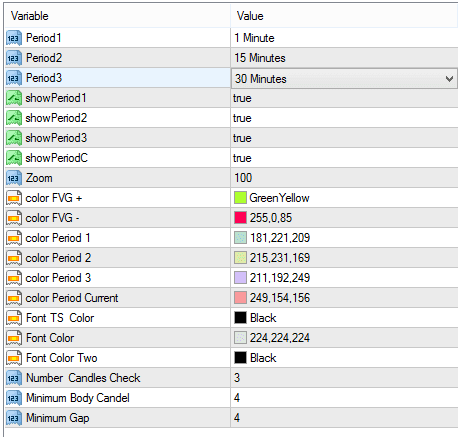Click the 211,192,249 purple color swatch
The height and width of the screenshot is (437, 458).
240,278
